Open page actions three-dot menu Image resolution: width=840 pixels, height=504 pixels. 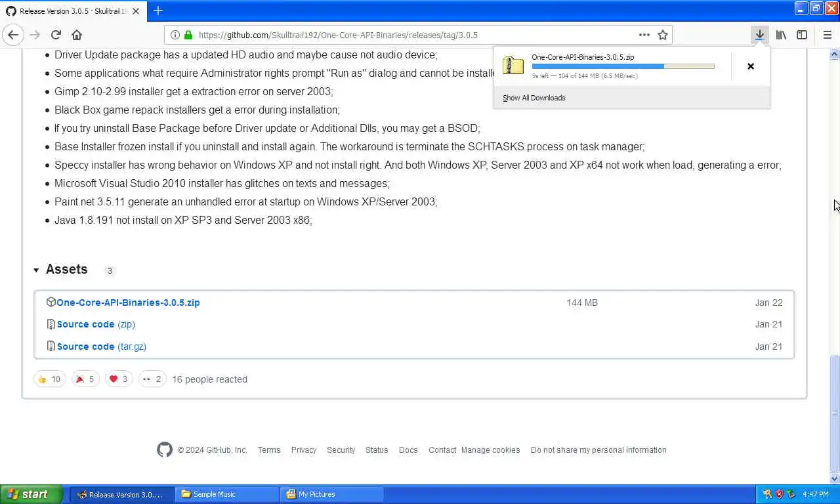[644, 35]
